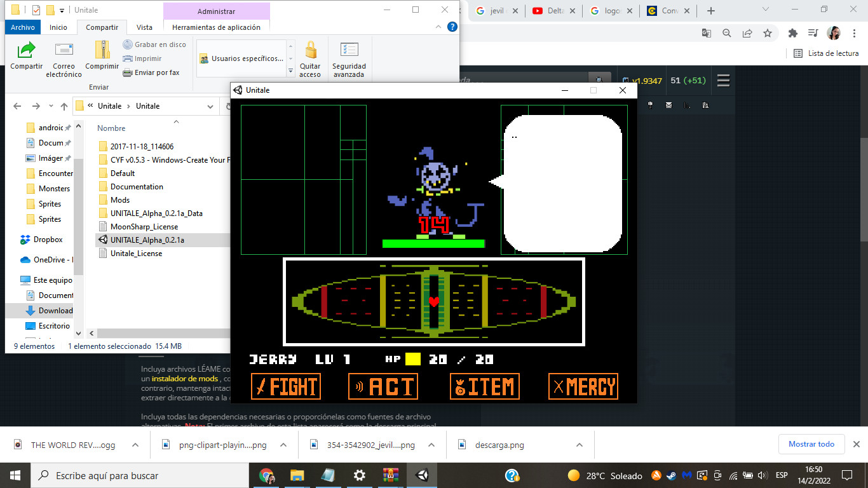Screen dimensions: 868x488
Task: Open the recent locations dropdown arrow
Action: [50, 106]
